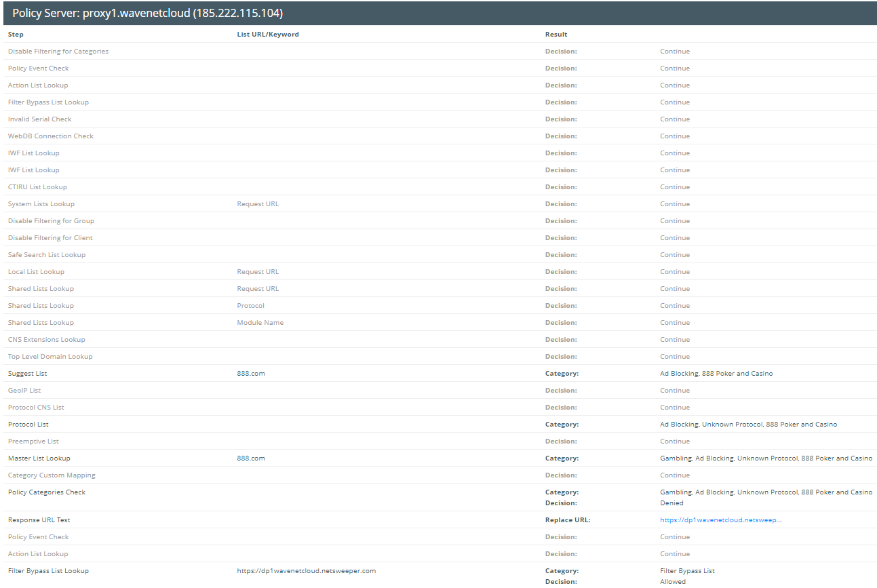The width and height of the screenshot is (877, 588).
Task: Select the GeoIP List step
Action: pos(24,391)
